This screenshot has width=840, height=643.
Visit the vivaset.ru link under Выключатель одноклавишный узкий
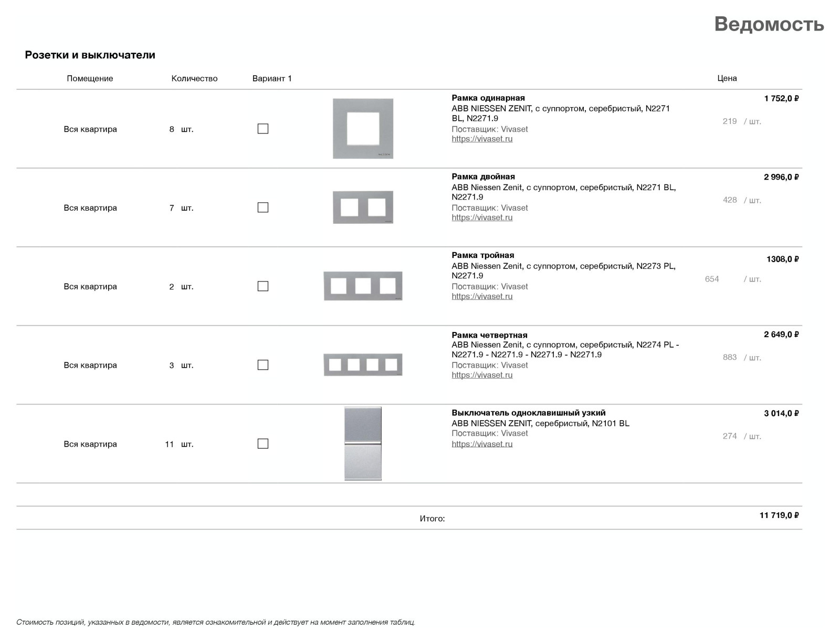482,444
